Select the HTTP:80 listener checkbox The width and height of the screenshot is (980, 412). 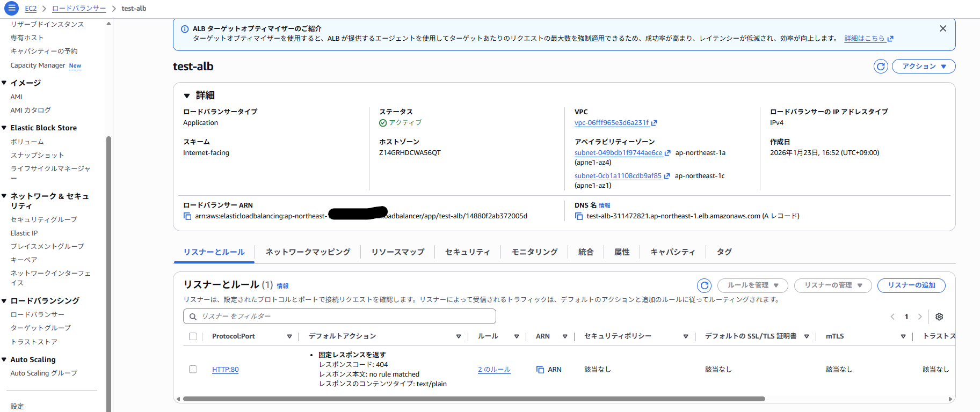[193, 370]
